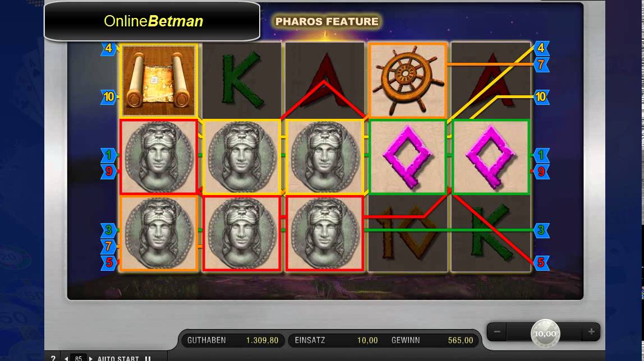This screenshot has height=361, width=644.
Task: Increase auto start spin count arrow
Action: tap(91, 359)
